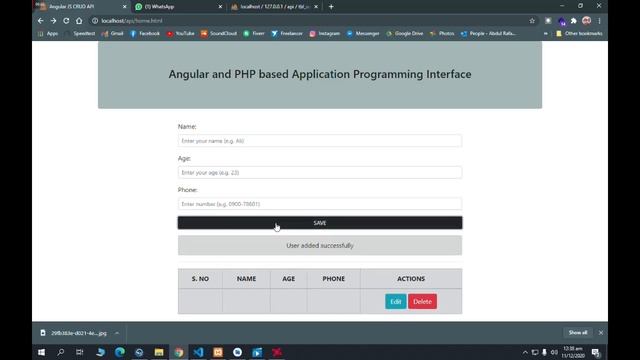Open the YouTube bookmark
The image size is (640, 360).
click(180, 33)
